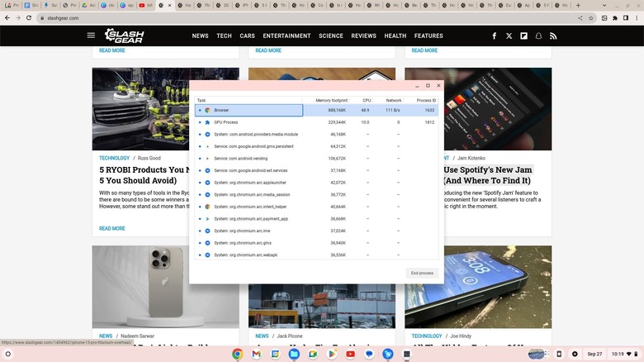Select com.google.android.gms.persistent service row
The image size is (644, 362).
point(317,146)
